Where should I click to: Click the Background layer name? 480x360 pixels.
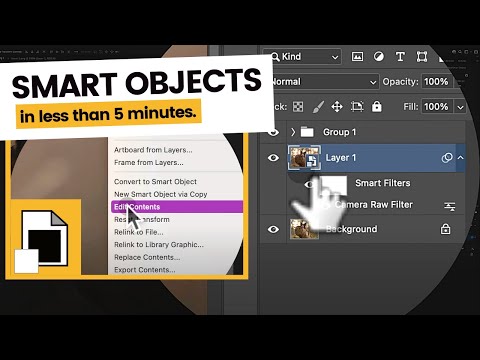pos(352,229)
